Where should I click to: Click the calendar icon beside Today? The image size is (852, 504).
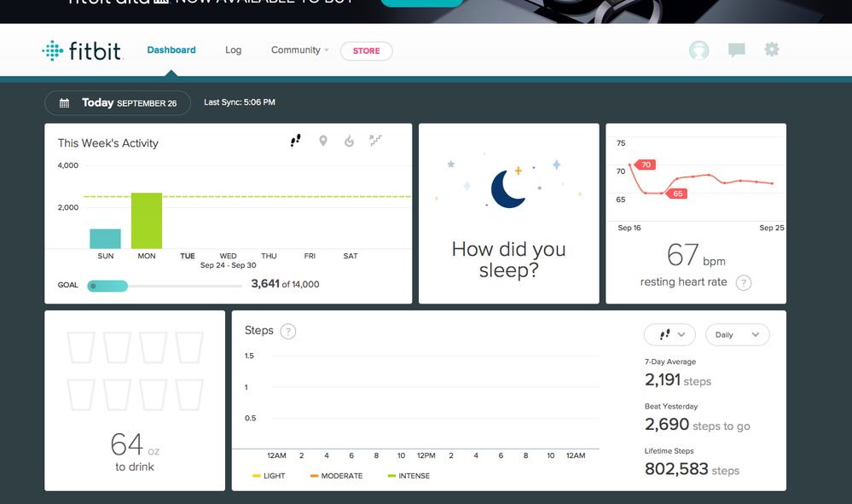tap(64, 103)
